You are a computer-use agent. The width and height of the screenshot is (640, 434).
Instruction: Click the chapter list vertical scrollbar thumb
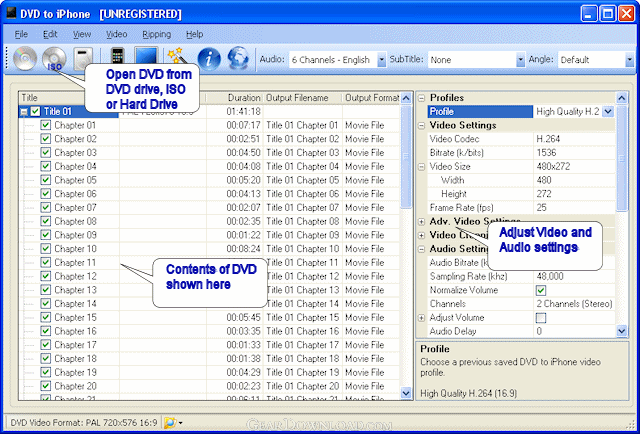point(406,156)
